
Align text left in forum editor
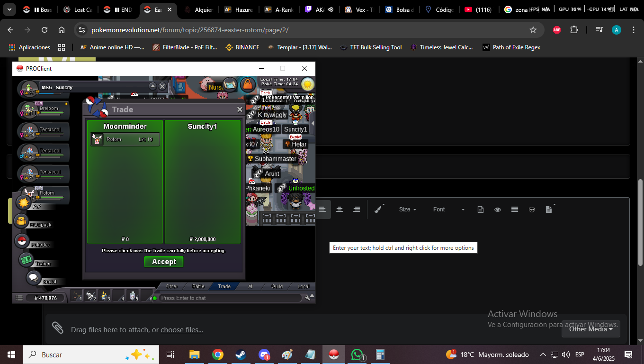click(x=322, y=209)
